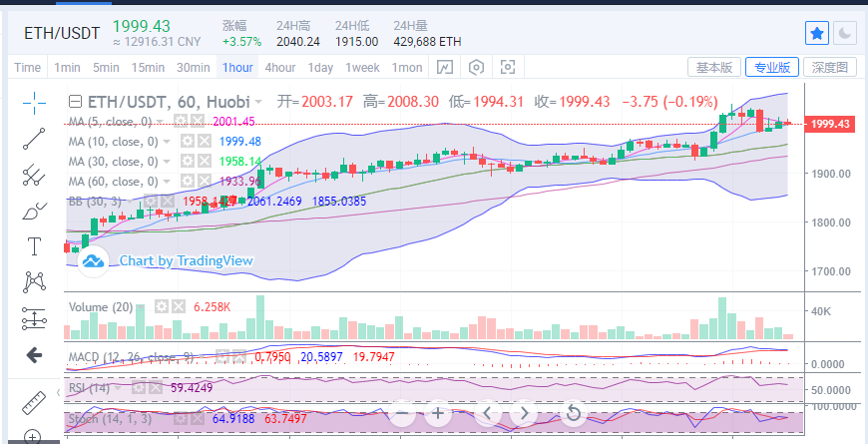Open settings gear for RSI indicator
868x444 pixels.
[x=139, y=387]
